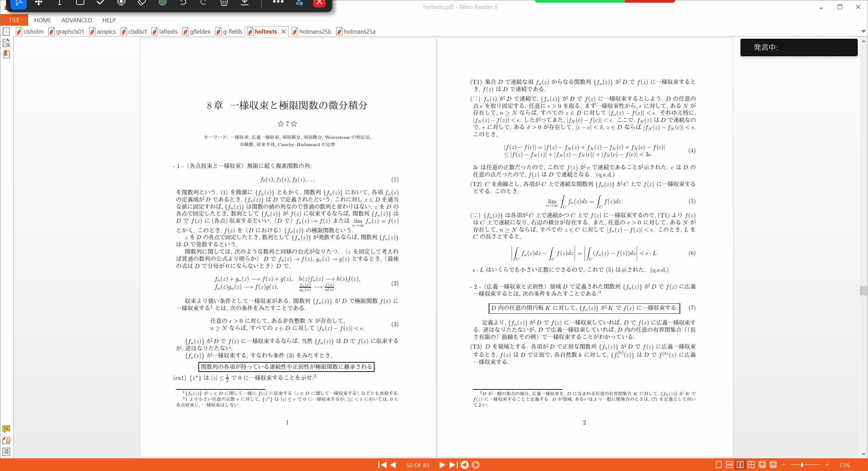Select the move tool in the floating annotation toolbar
Viewport: 868px width, 471px height.
[39, 3]
